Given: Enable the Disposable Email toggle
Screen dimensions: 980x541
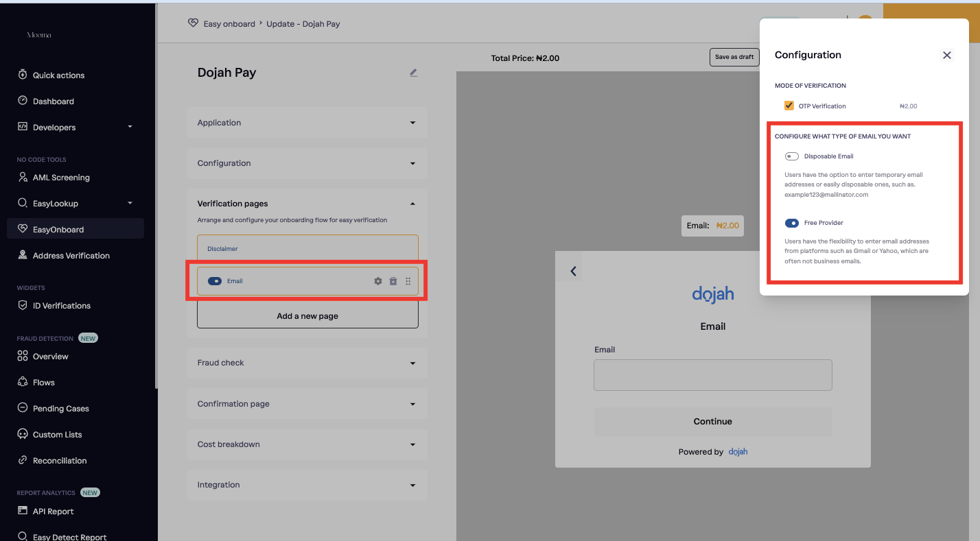Looking at the screenshot, I should (x=792, y=156).
